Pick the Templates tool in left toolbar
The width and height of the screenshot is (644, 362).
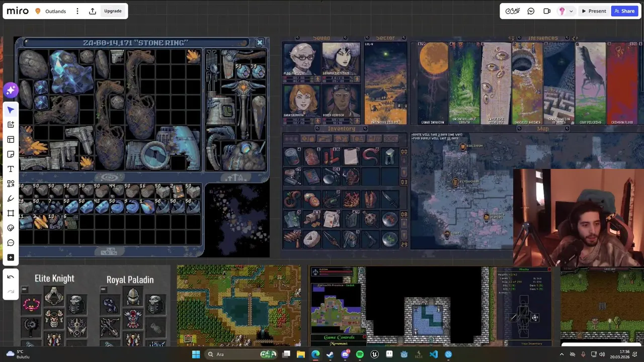tap(11, 139)
